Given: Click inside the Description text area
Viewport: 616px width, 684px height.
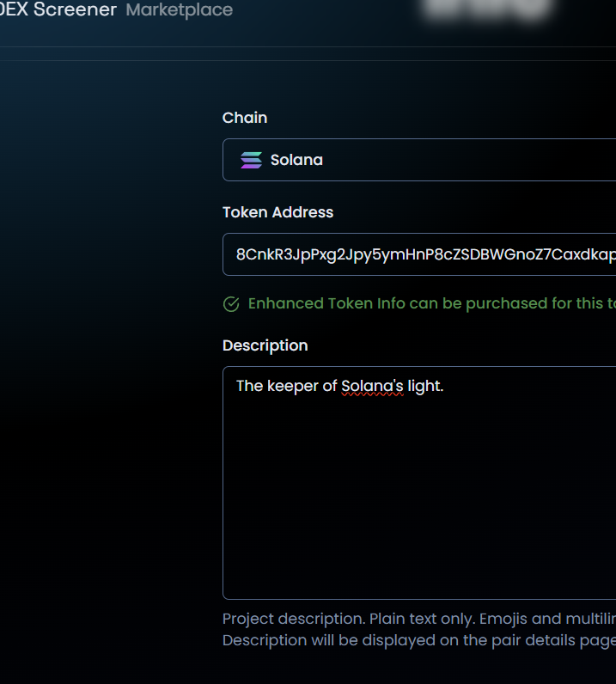Looking at the screenshot, I should [419, 483].
